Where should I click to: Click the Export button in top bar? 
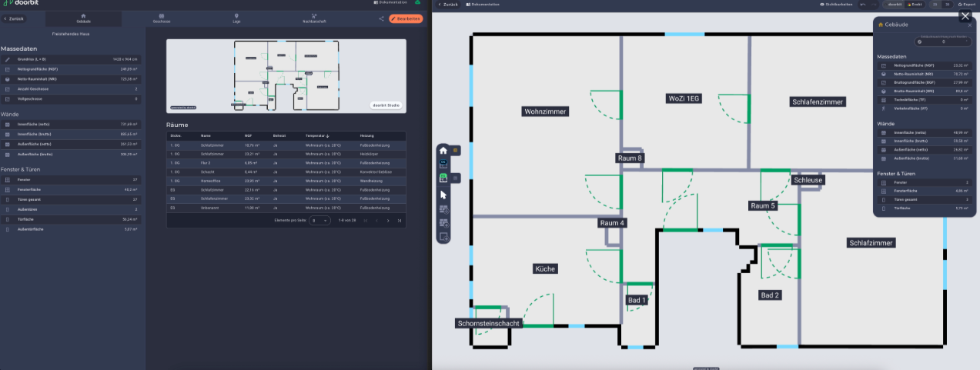[x=966, y=5]
